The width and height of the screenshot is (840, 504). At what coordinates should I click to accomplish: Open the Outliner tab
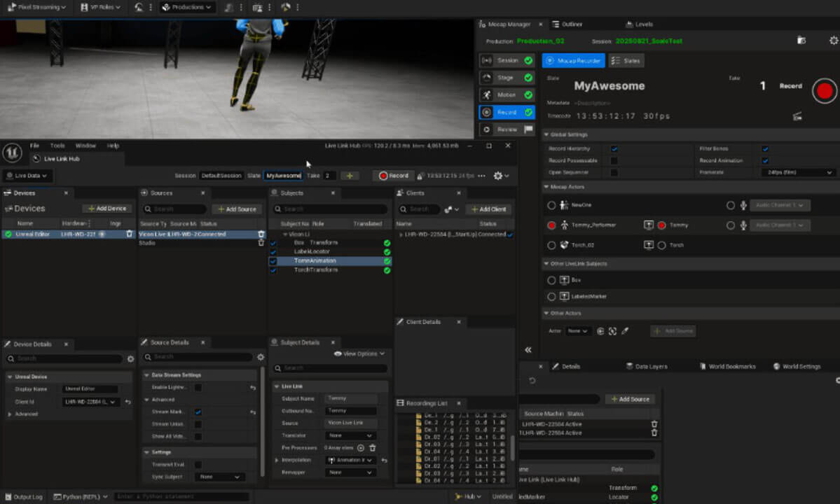click(x=567, y=24)
